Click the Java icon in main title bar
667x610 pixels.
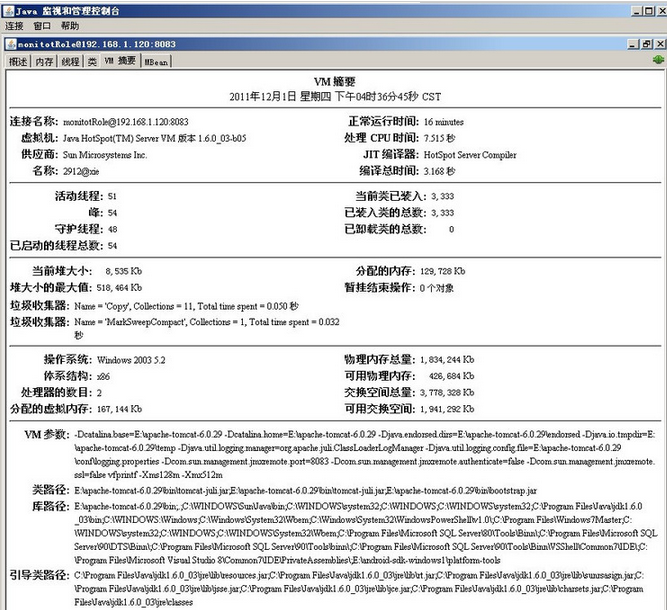9,11
